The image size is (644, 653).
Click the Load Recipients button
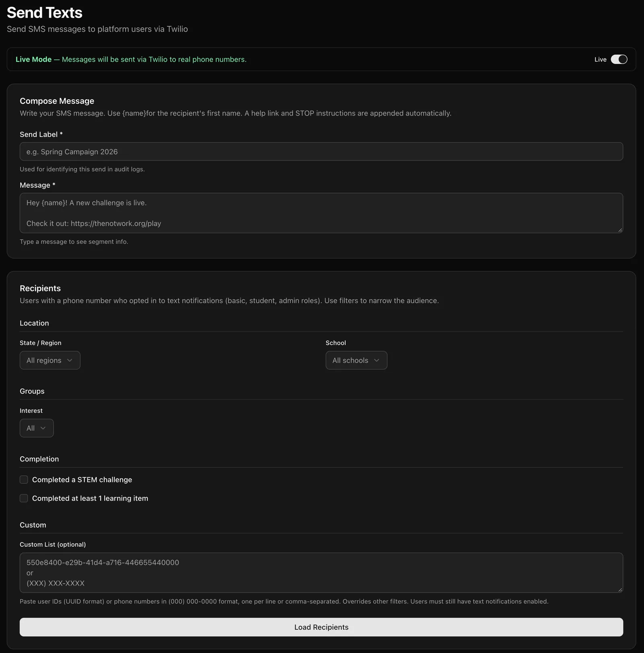(x=321, y=627)
